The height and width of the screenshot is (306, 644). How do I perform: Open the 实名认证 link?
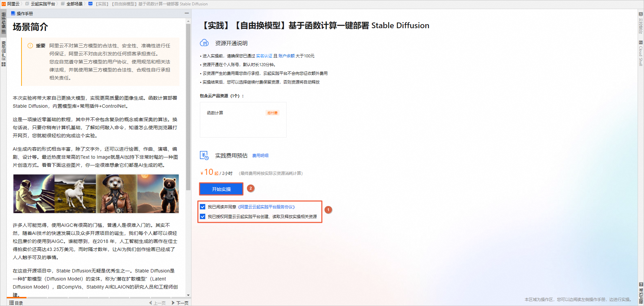[x=264, y=56]
